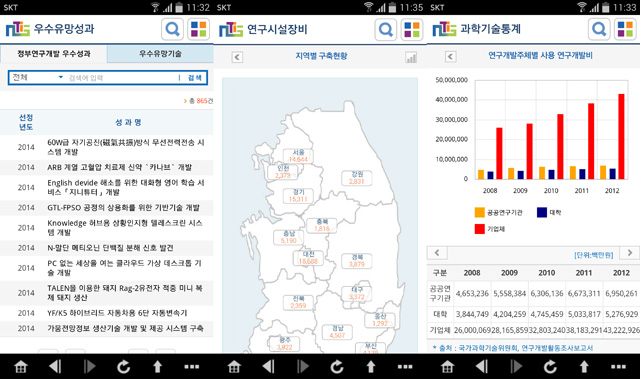Click the 4,653,236 table cell
This screenshot has width=640, height=379.
click(x=472, y=293)
